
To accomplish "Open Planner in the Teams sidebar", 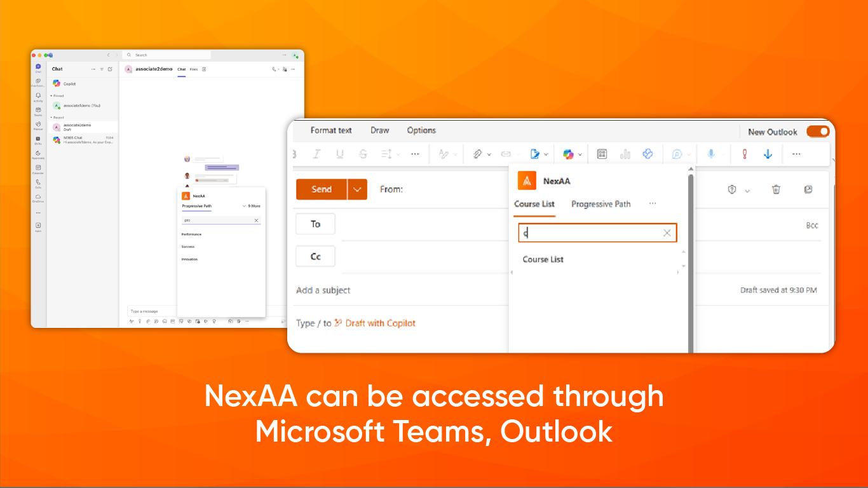I will tap(38, 125).
